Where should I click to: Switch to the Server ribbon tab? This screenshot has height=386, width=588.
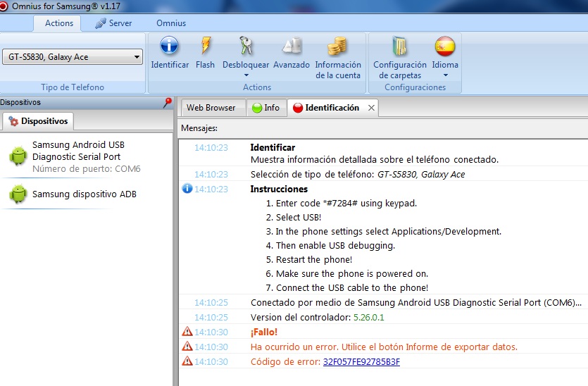[x=113, y=23]
